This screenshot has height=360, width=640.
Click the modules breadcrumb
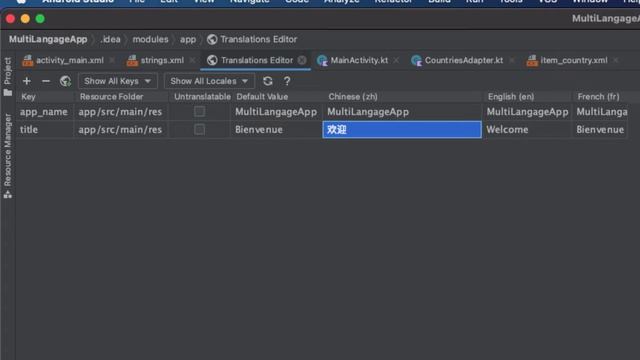pos(150,39)
